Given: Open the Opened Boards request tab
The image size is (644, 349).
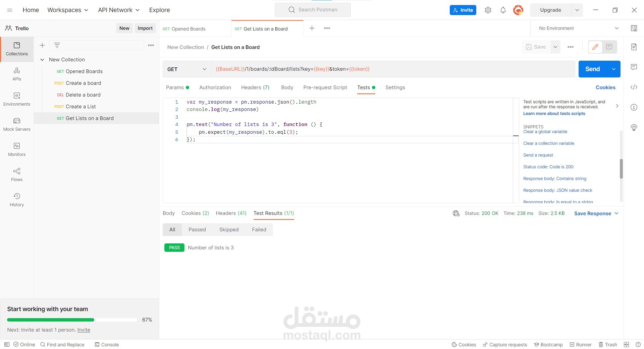Looking at the screenshot, I should [195, 28].
